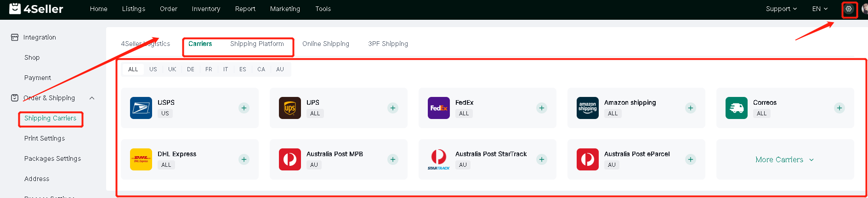Filter carriers by AU region
The image size is (868, 198).
(280, 69)
